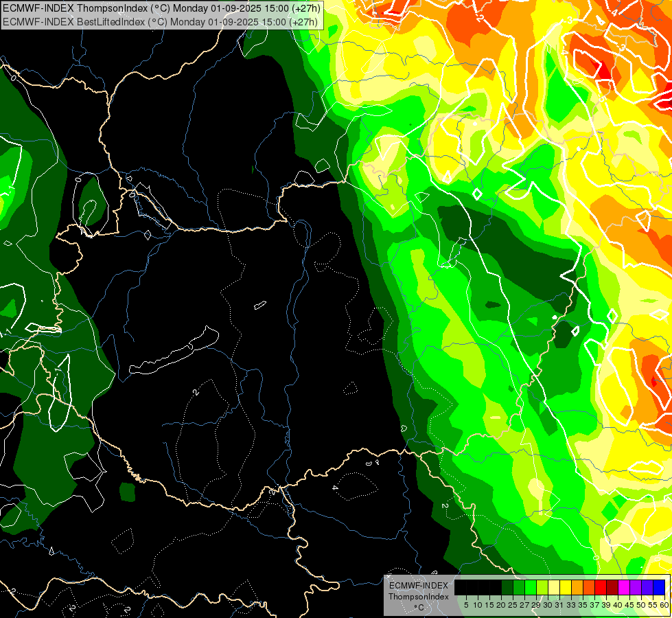Click legend tick value '29'
The width and height of the screenshot is (672, 618).
[536, 605]
